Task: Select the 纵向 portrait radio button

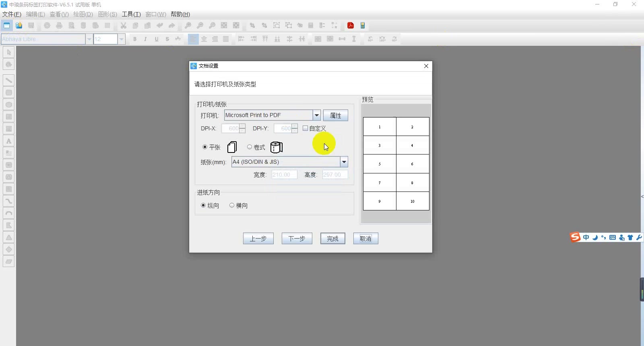Action: (x=203, y=205)
